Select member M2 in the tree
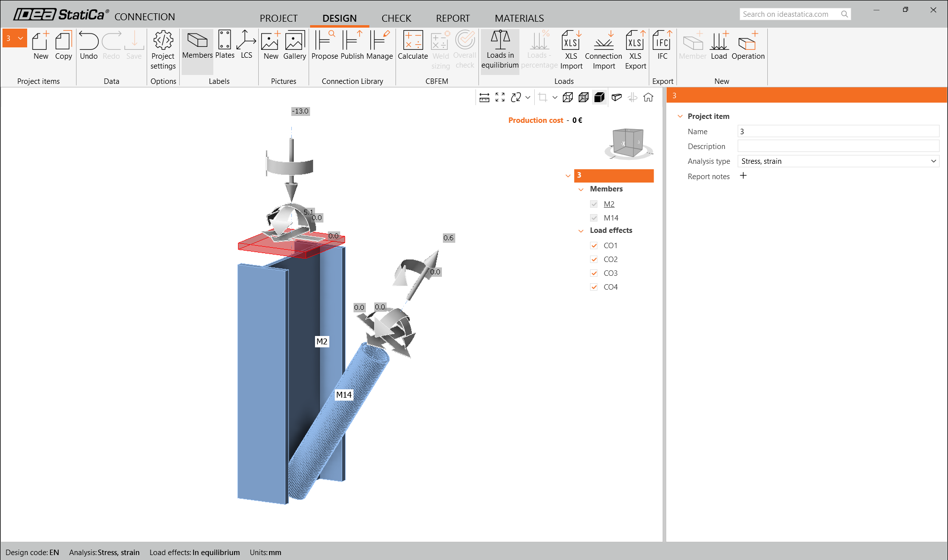Screen dimensions: 948x560 [609, 204]
